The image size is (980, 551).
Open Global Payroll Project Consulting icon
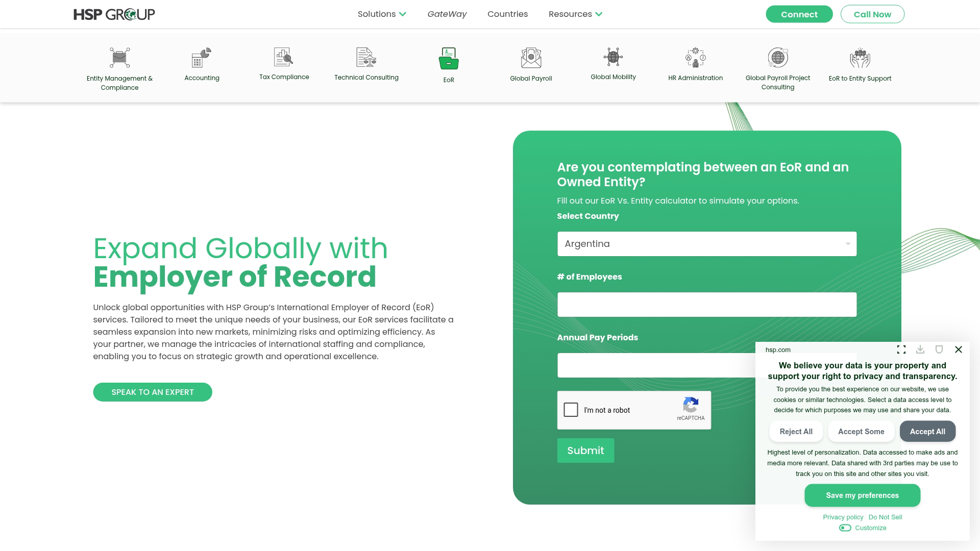pos(777,58)
